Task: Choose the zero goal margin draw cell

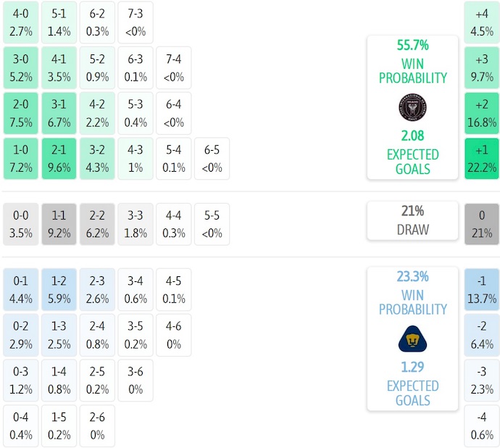Action: click(x=482, y=225)
